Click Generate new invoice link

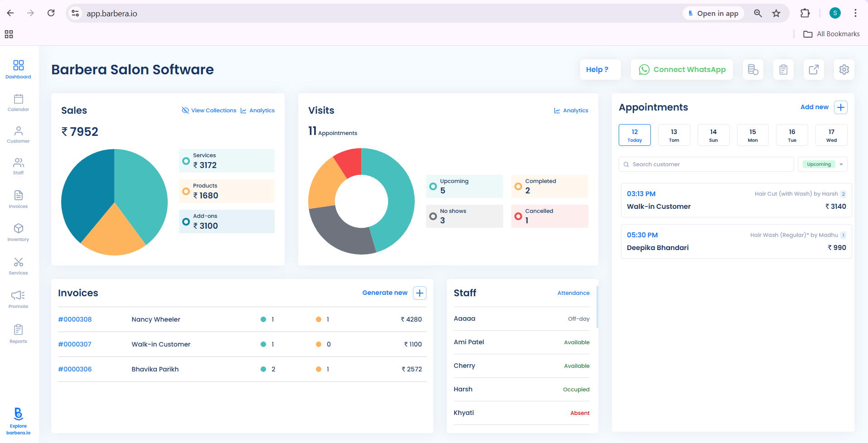(385, 293)
